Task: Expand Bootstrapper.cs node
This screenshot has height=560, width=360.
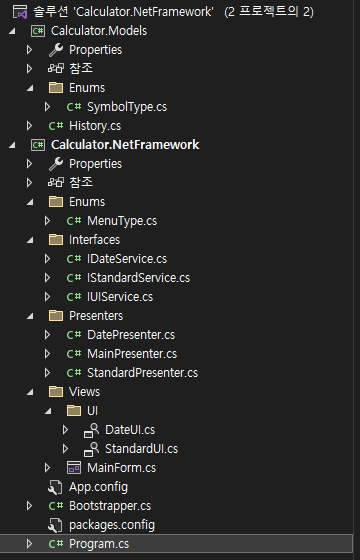Action: [x=29, y=506]
